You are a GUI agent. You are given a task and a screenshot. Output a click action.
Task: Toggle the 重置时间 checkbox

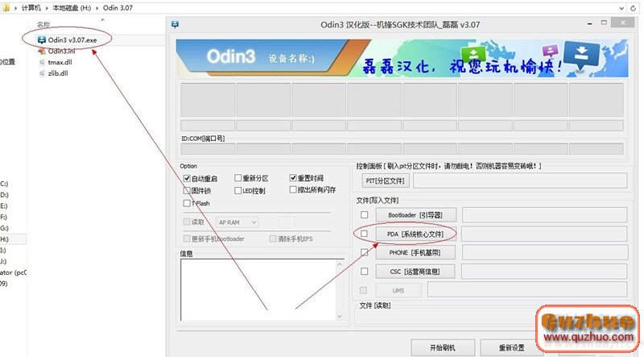click(293, 177)
